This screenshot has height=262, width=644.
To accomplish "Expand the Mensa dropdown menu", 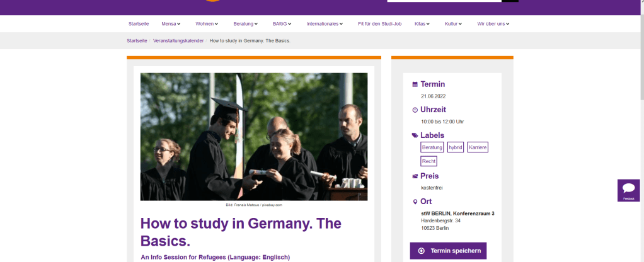I will tap(171, 24).
